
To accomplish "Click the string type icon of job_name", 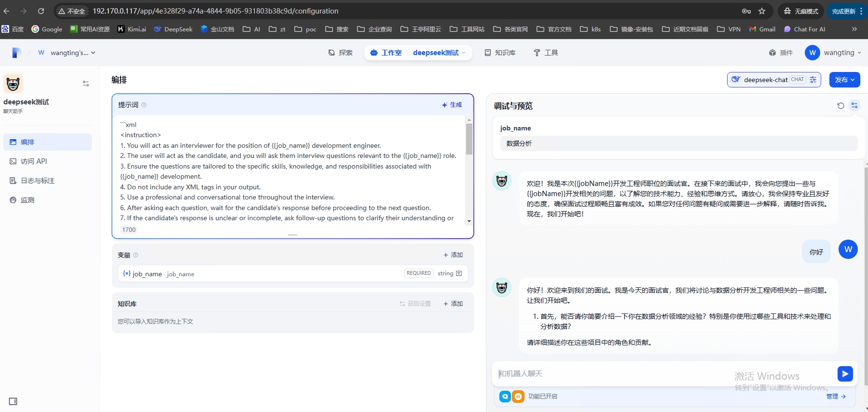I will [459, 273].
